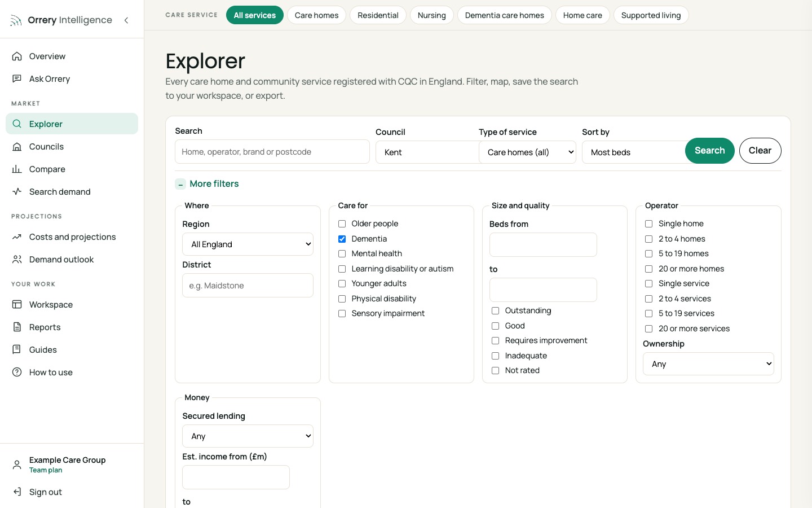The height and width of the screenshot is (508, 812).
Task: Open the Sort by Most beds selector
Action: (x=633, y=152)
